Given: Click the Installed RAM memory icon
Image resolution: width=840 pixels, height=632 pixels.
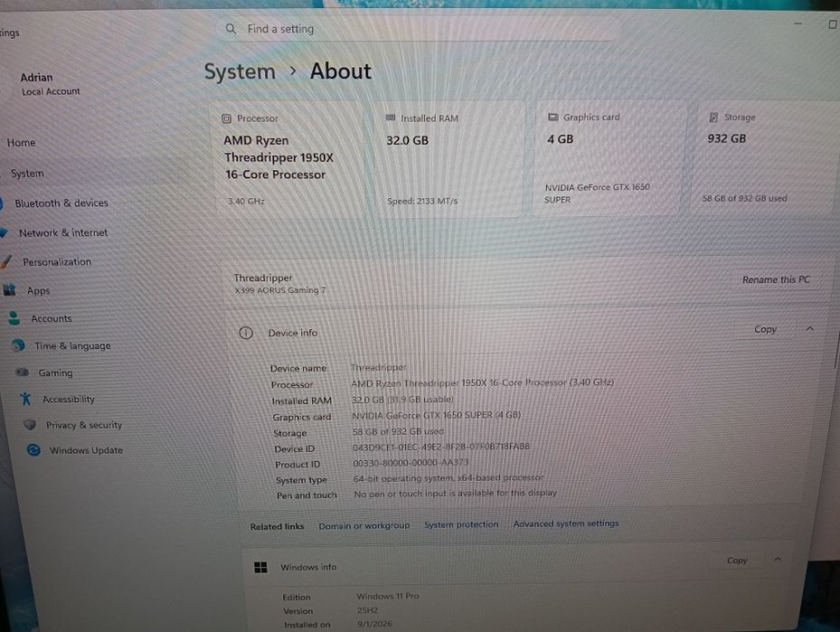Looking at the screenshot, I should click(391, 118).
